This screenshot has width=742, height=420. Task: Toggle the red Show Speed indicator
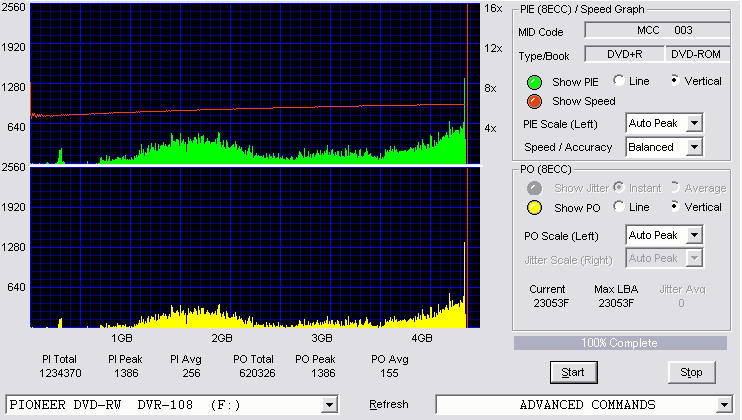pos(534,101)
